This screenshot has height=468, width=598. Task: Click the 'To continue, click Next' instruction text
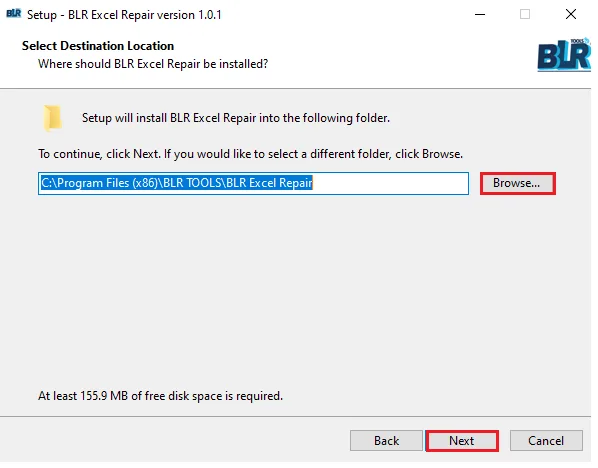[x=250, y=154]
